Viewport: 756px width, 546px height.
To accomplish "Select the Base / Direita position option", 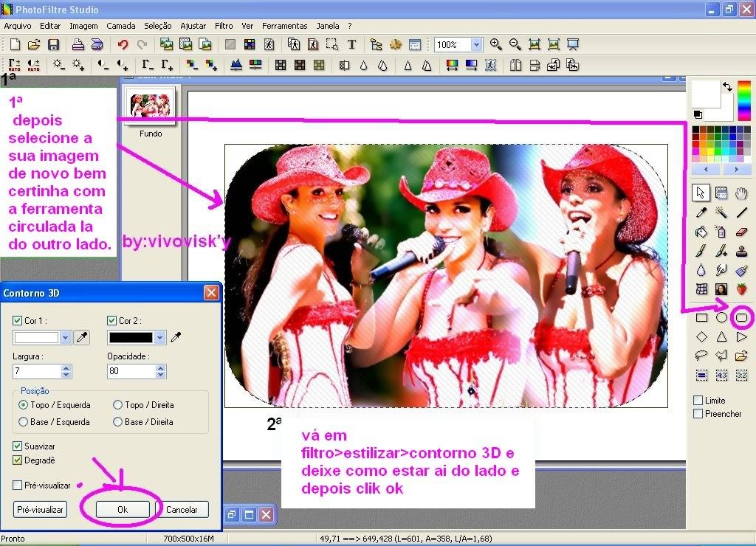I will [x=118, y=422].
